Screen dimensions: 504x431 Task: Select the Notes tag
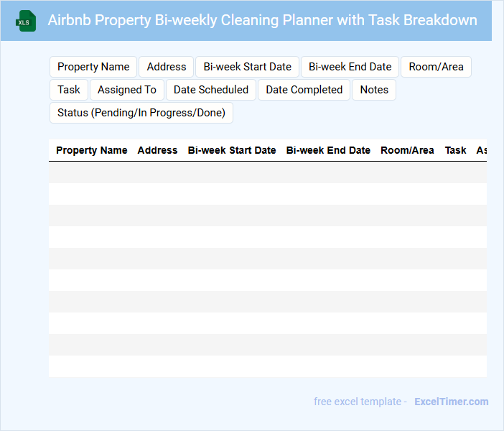point(374,90)
